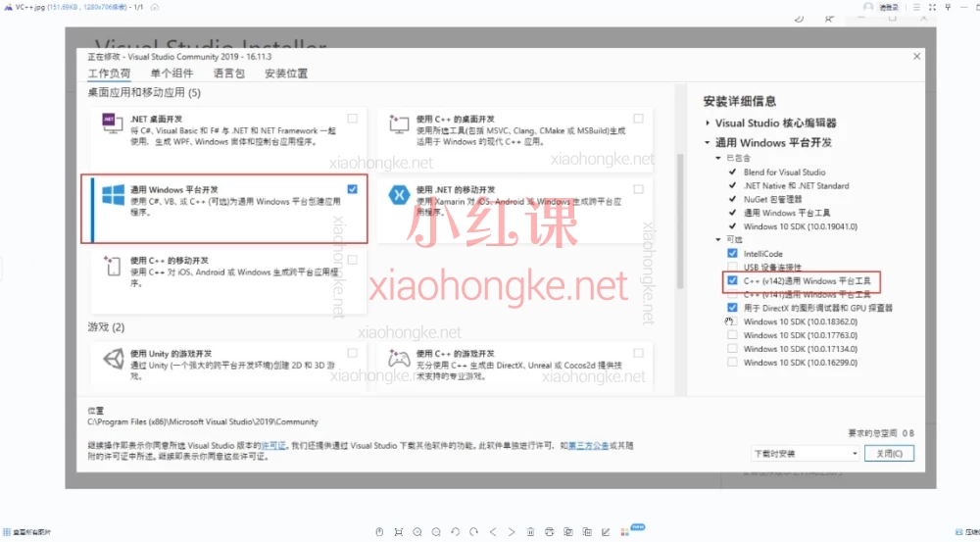
Task: Switch to the 单个组件 (Individual components) tab
Action: 171,74
